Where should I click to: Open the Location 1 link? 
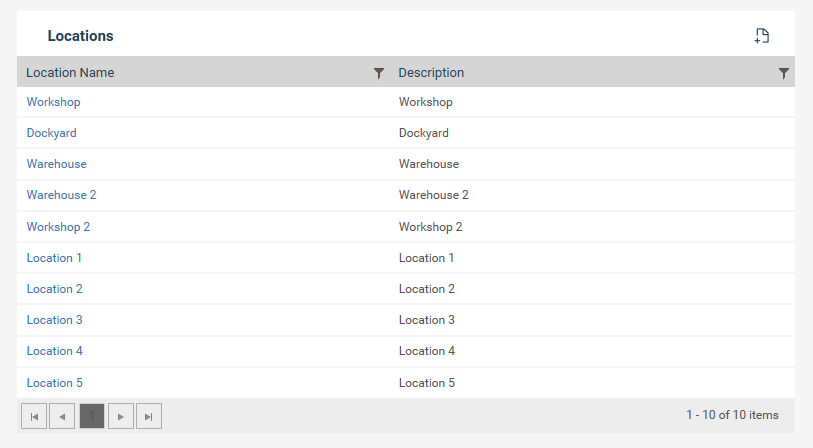[x=54, y=258]
